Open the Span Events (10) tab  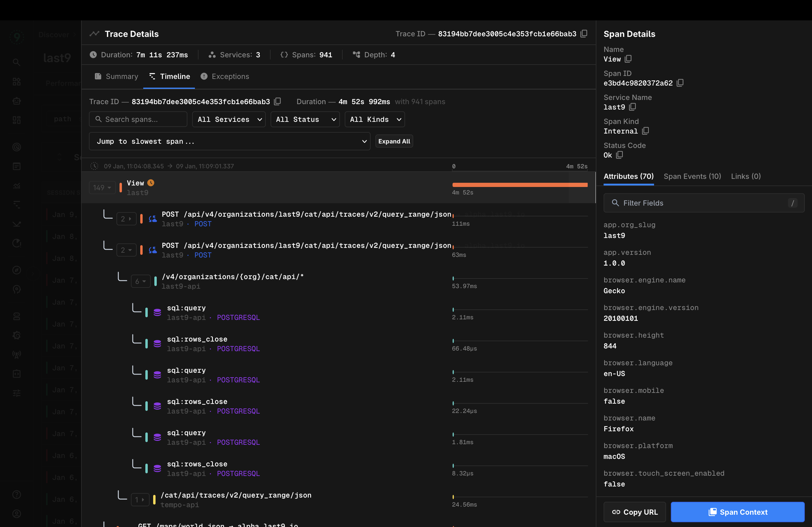pos(692,176)
